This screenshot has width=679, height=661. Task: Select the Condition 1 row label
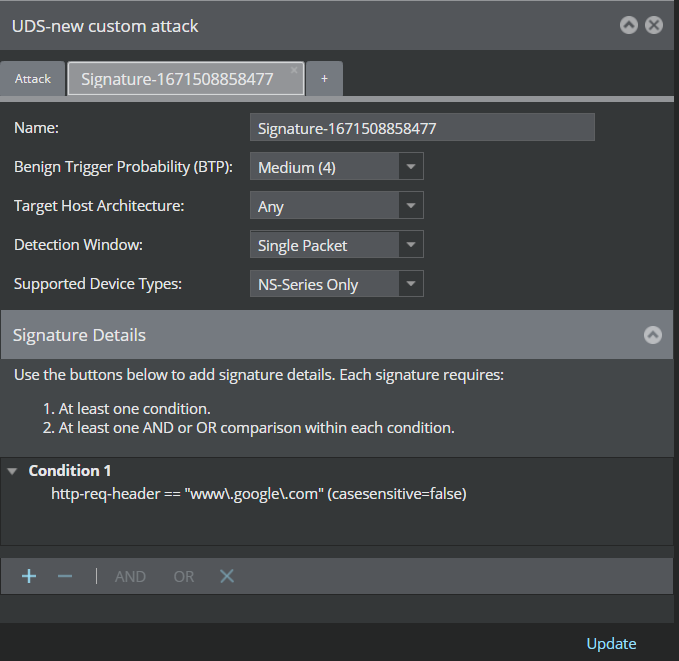pyautogui.click(x=70, y=471)
